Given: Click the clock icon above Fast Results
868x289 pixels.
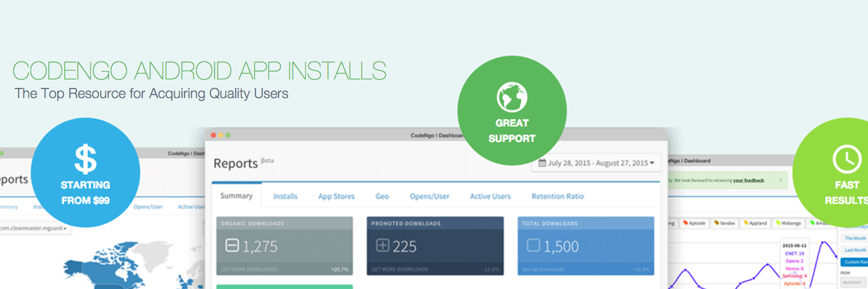Looking at the screenshot, I should coord(847,160).
